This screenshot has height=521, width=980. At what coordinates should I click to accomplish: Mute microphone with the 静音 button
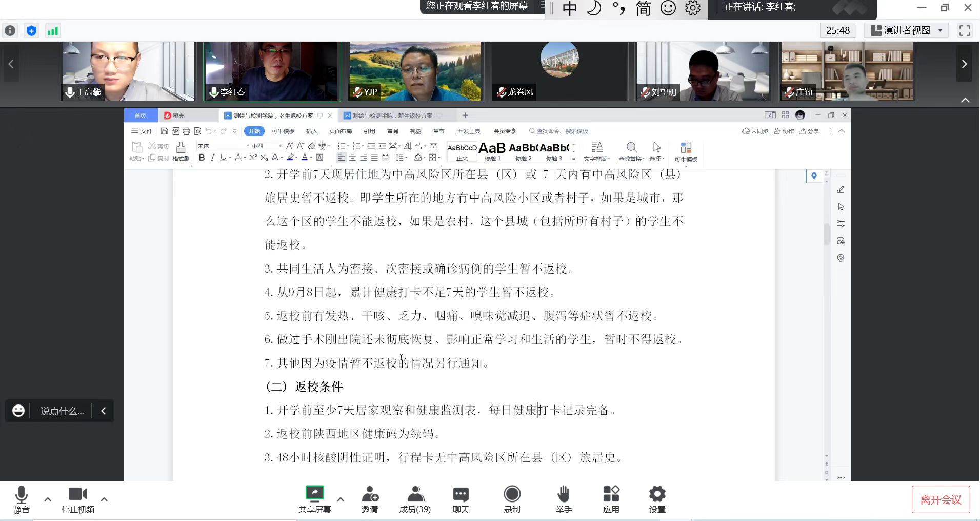(21, 496)
